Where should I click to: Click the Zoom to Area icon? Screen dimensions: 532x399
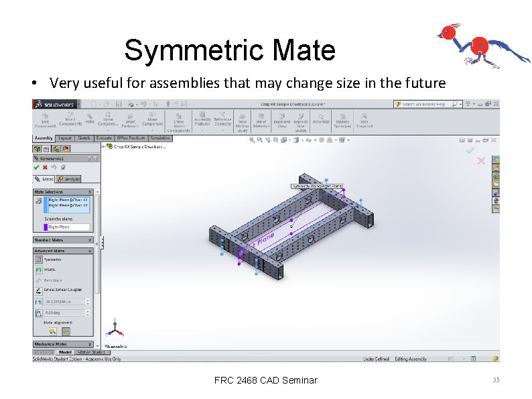259,140
